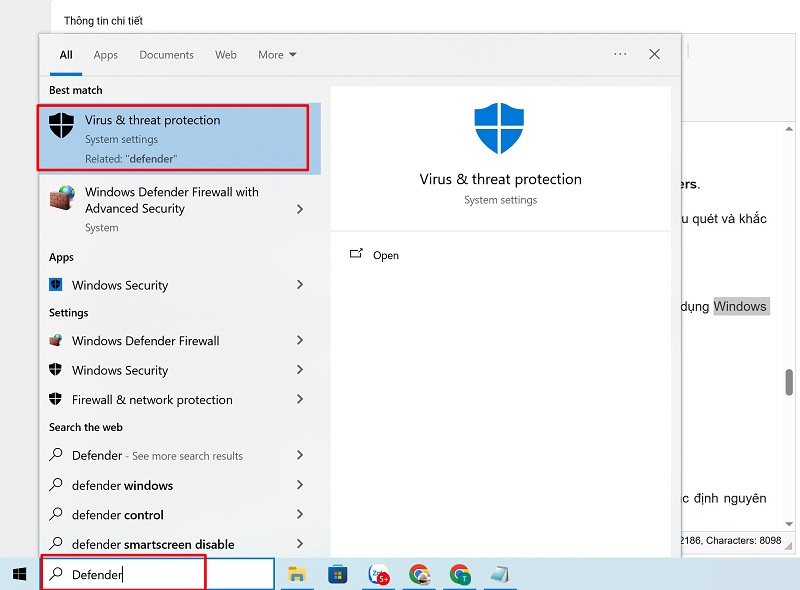800x590 pixels.
Task: Open the ellipsis options in search panel
Action: pyautogui.click(x=620, y=55)
